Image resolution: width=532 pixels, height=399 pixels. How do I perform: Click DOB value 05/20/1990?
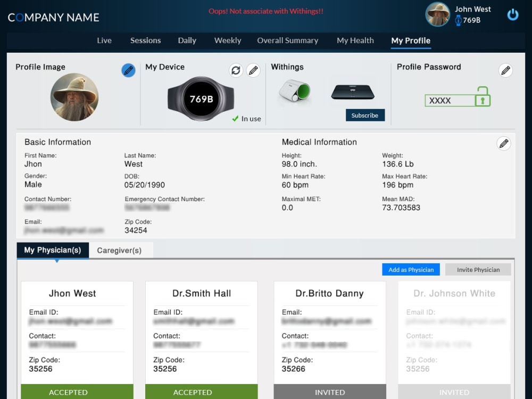pos(145,185)
